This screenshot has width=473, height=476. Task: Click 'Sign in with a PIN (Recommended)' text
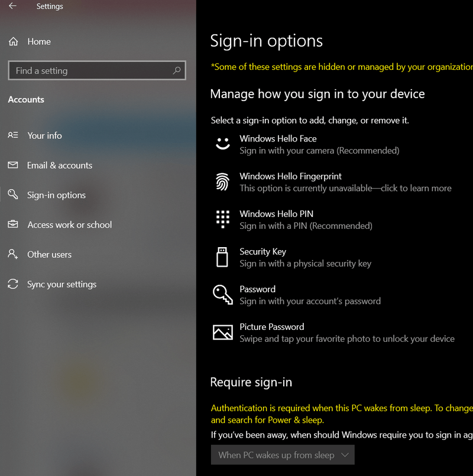(x=306, y=226)
